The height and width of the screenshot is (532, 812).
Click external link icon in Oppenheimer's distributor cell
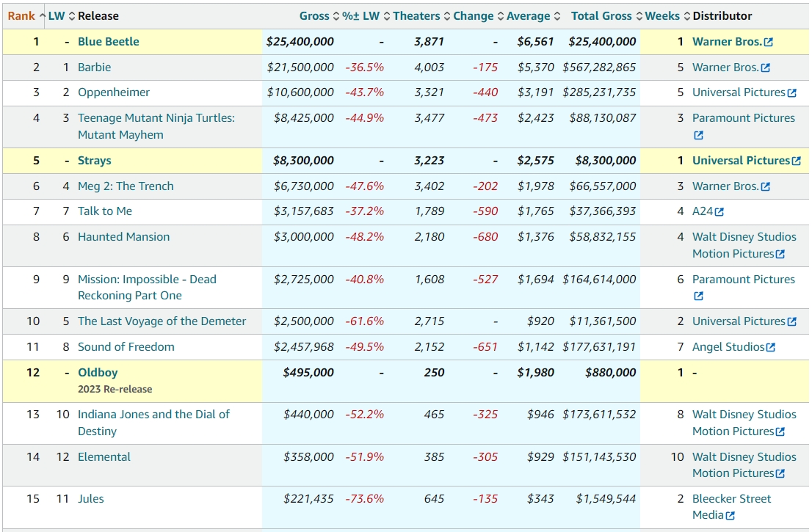791,92
